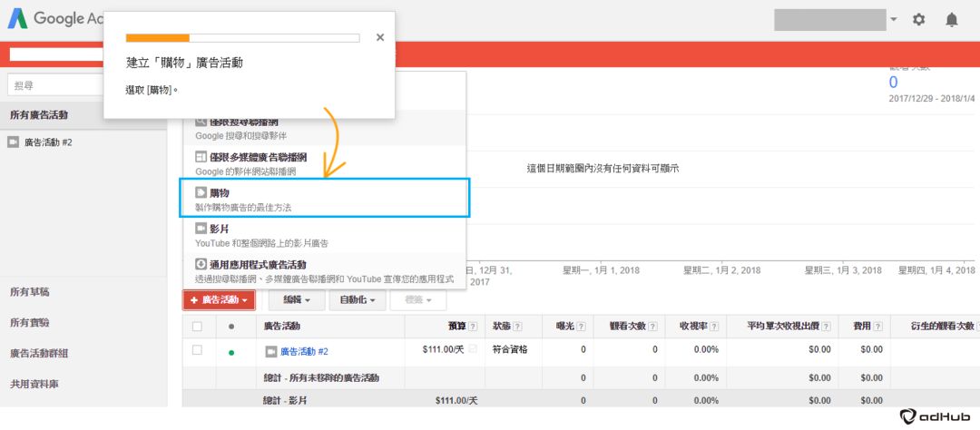Screen dimensions: 980x430
Task: Click the date range 2017/12/29 - 2018/1/4
Action: 931,99
